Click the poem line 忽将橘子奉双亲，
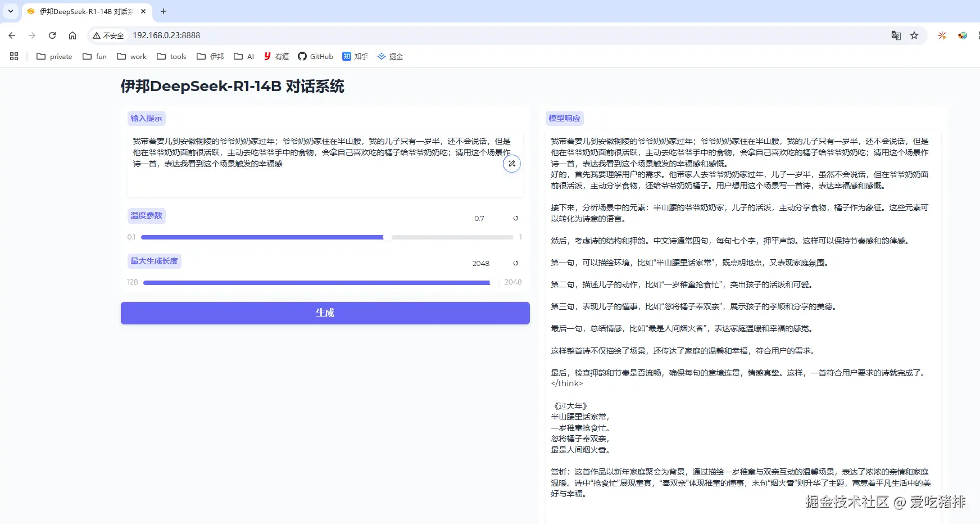 point(580,439)
